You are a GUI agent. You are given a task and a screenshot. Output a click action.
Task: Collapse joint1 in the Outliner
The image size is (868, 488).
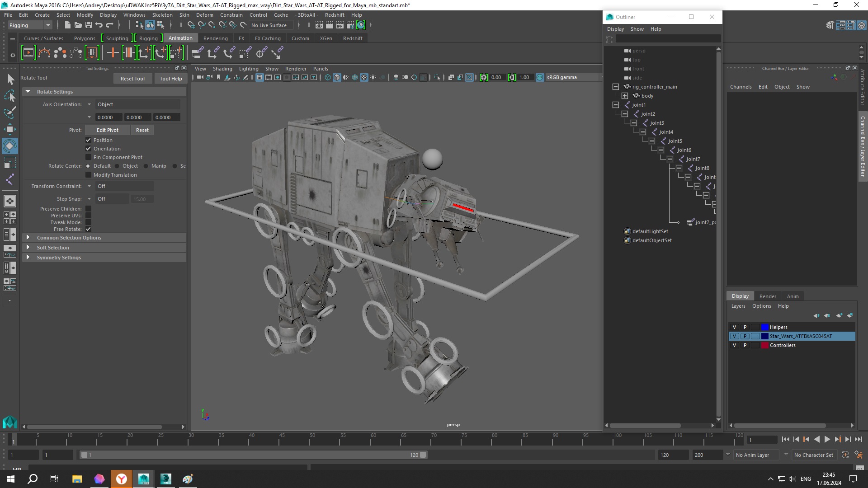click(616, 105)
